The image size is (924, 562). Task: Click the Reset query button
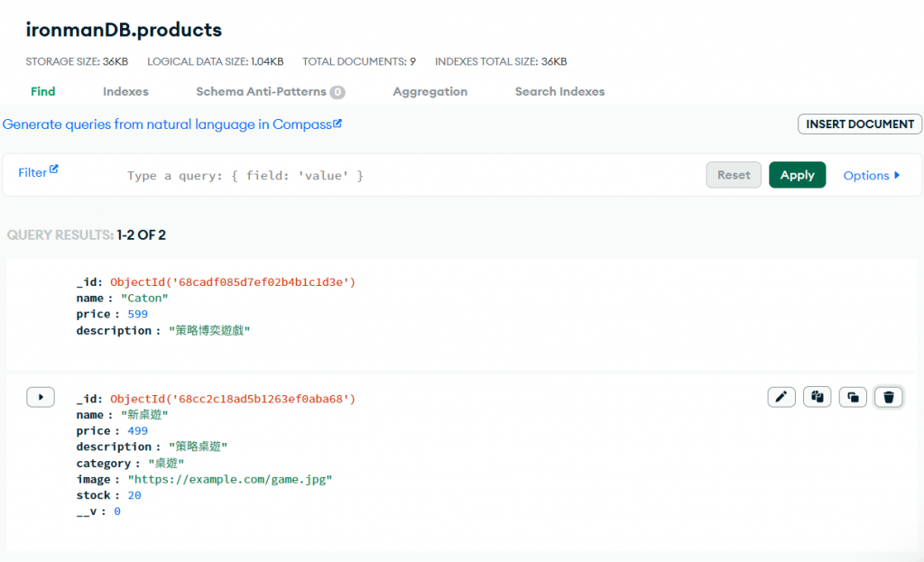point(734,175)
